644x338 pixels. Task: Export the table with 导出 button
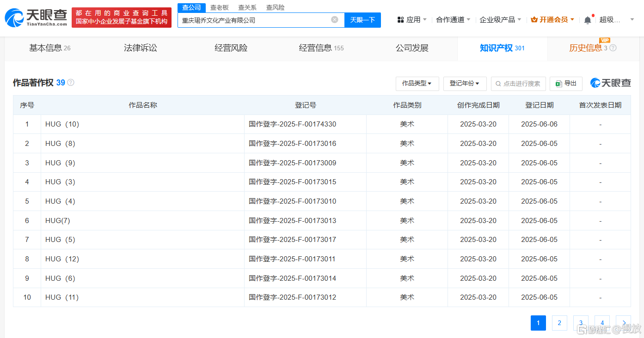(x=566, y=84)
